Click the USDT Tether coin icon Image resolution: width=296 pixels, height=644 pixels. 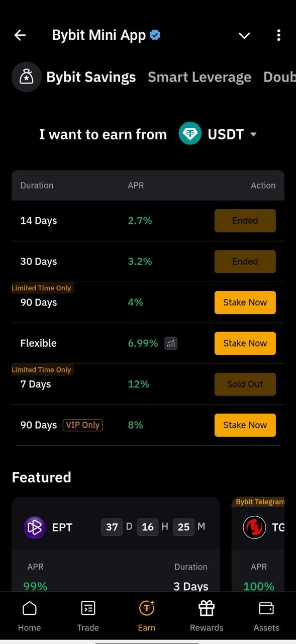pyautogui.click(x=190, y=134)
